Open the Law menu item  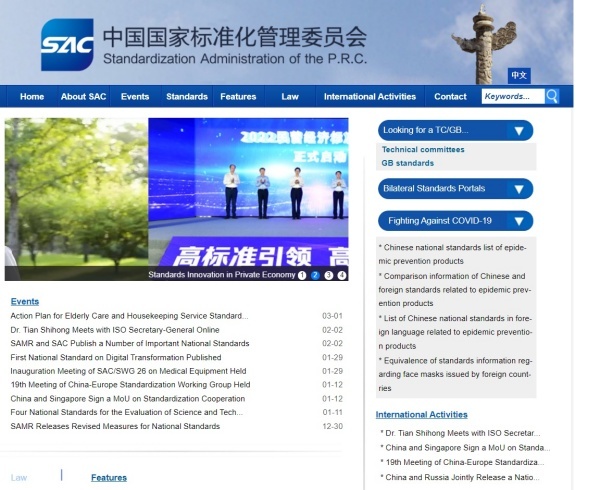290,97
